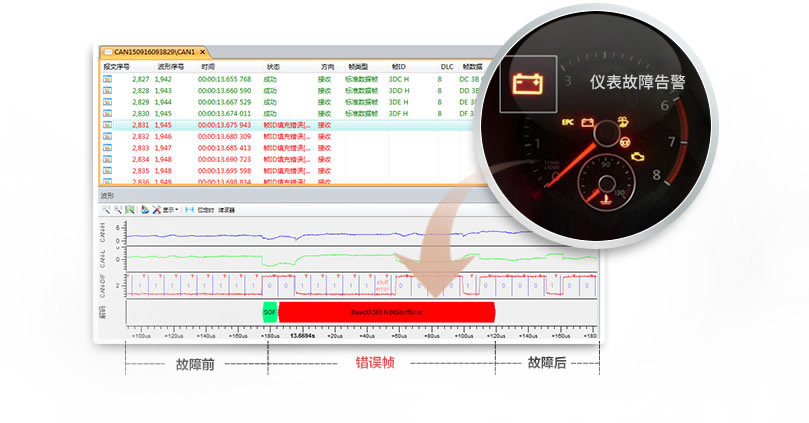The height and width of the screenshot is (423, 809).
Task: Open the 显示 dropdown in waveform toolbar
Action: coord(171,210)
